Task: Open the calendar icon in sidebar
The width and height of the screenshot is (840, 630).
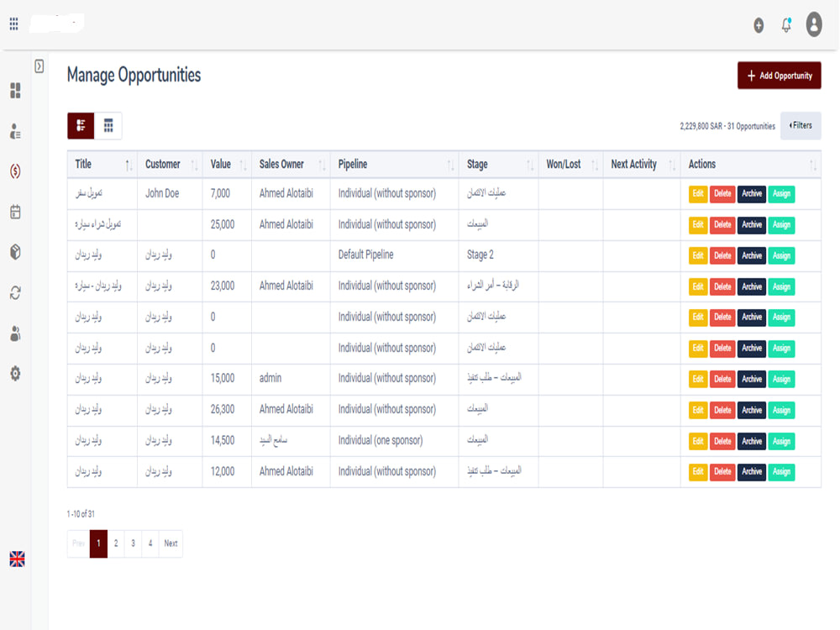Action: pos(15,213)
